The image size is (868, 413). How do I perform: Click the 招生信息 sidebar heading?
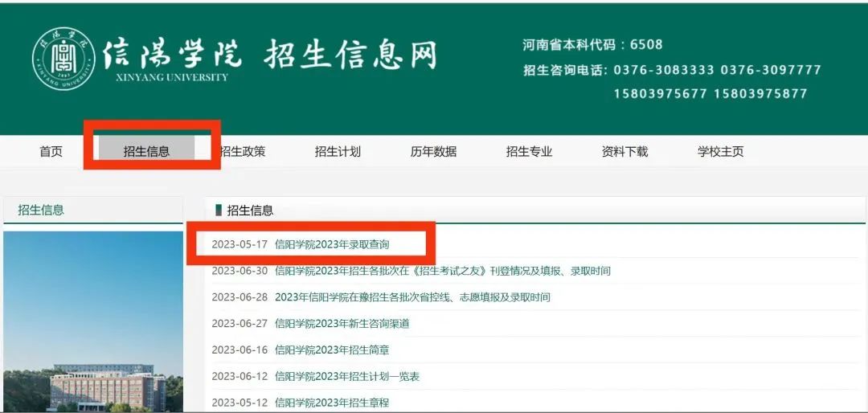click(41, 211)
